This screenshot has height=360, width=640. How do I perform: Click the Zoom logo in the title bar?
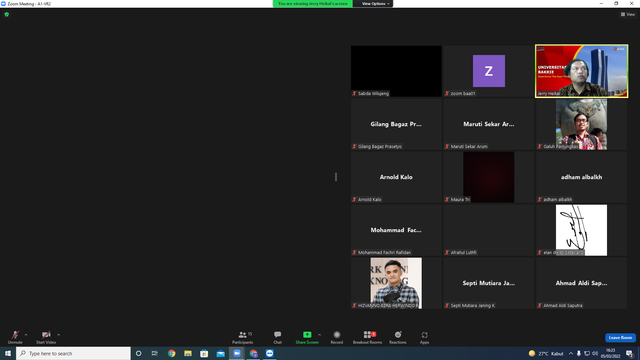(x=3, y=3)
